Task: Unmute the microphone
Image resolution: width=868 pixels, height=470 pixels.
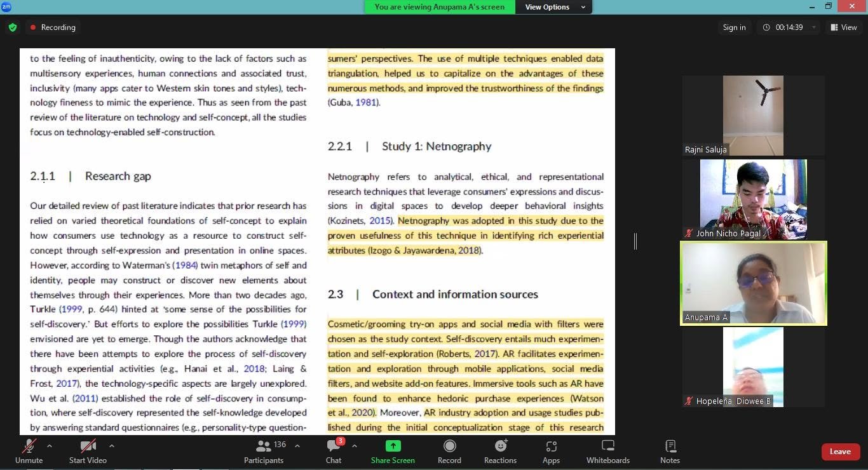Action: (x=29, y=452)
